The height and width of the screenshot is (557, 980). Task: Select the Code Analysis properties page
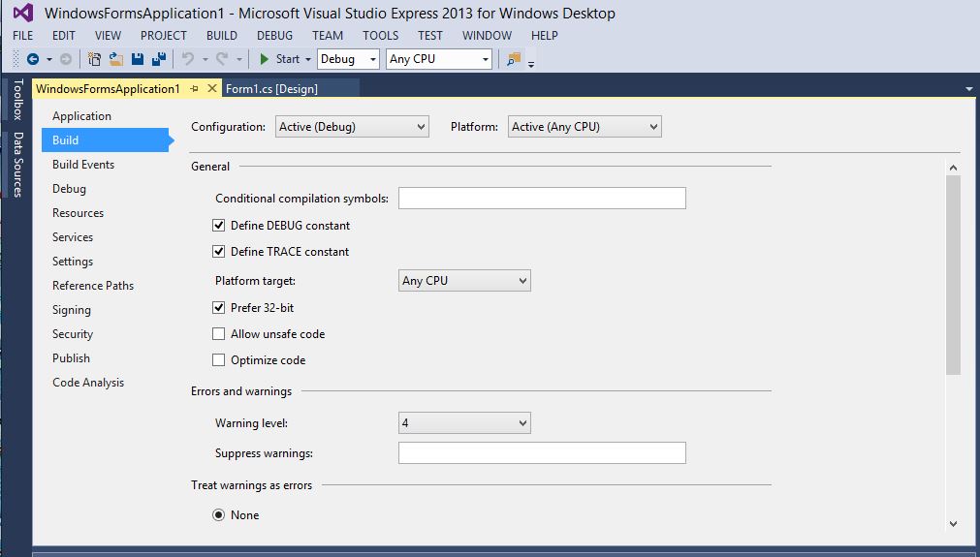point(88,383)
